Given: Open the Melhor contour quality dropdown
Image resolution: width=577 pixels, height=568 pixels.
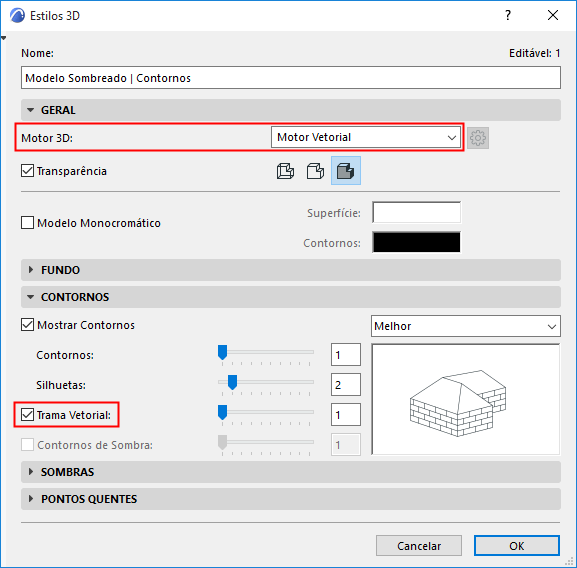Looking at the screenshot, I should tap(466, 326).
